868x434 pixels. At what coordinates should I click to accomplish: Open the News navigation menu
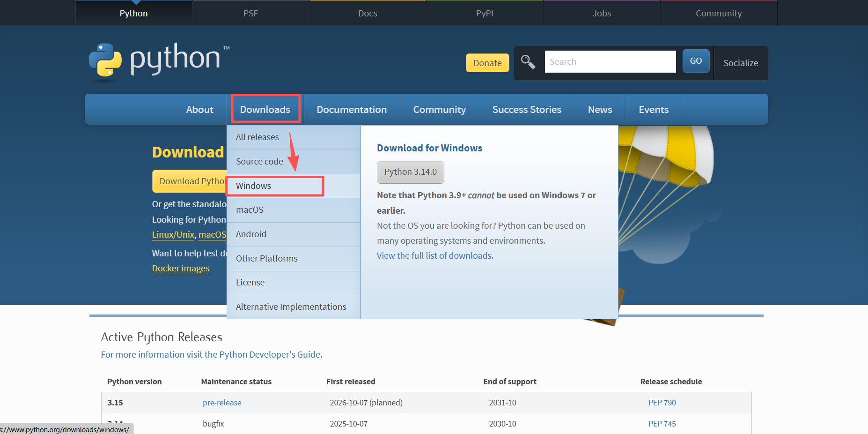(x=600, y=109)
